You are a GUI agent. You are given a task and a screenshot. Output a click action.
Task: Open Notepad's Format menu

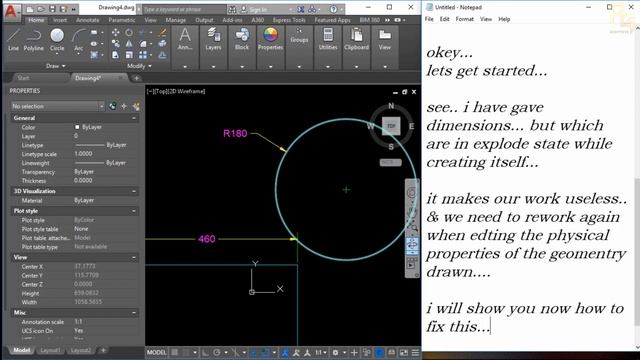464,19
